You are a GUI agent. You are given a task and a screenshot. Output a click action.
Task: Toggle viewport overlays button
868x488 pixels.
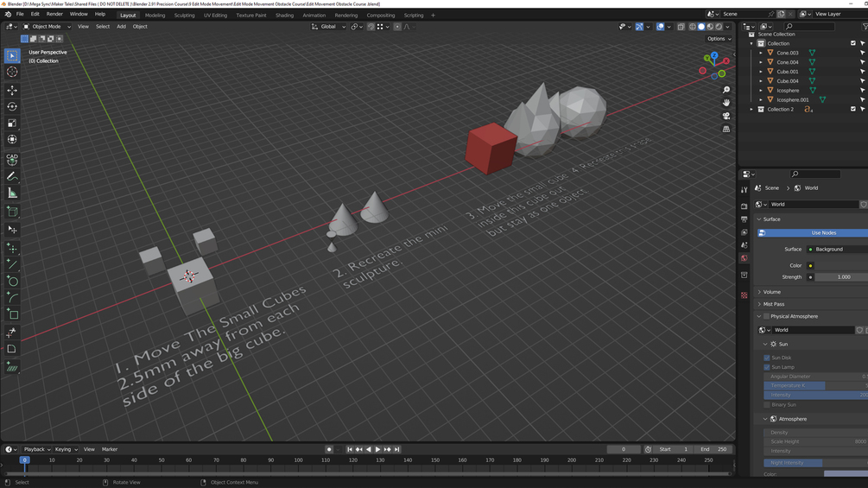(x=661, y=27)
